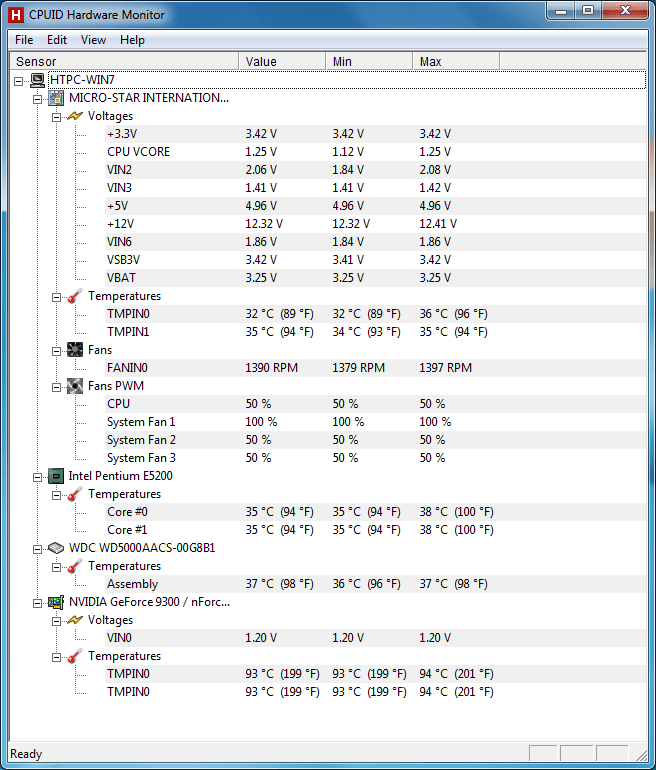Click the Value column header

282,61
